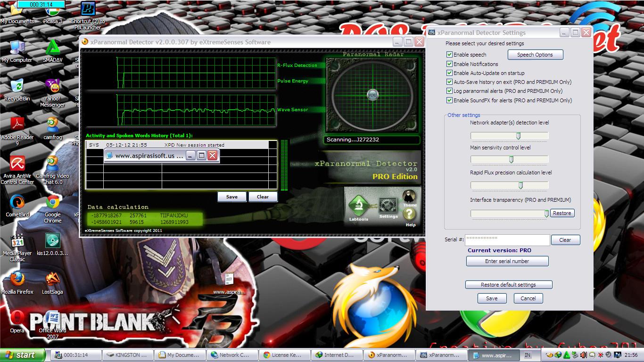Toggle Enable Notifications checkbox

[450, 64]
